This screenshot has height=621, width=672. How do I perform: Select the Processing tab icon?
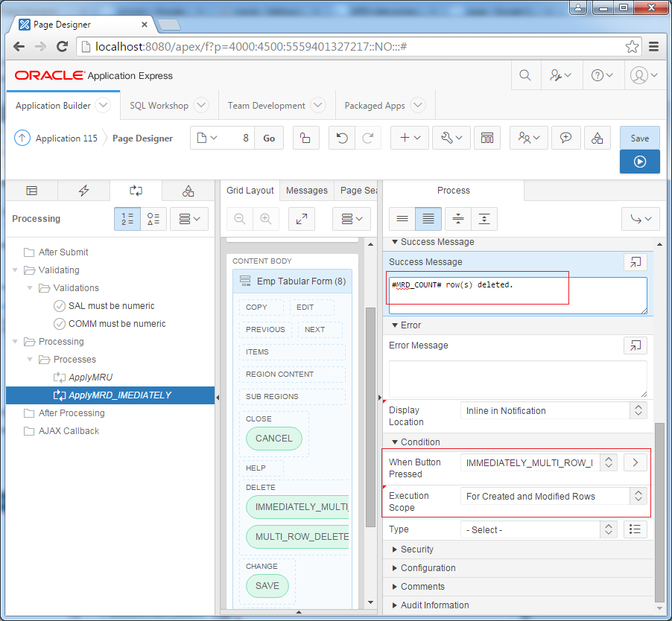tap(136, 191)
